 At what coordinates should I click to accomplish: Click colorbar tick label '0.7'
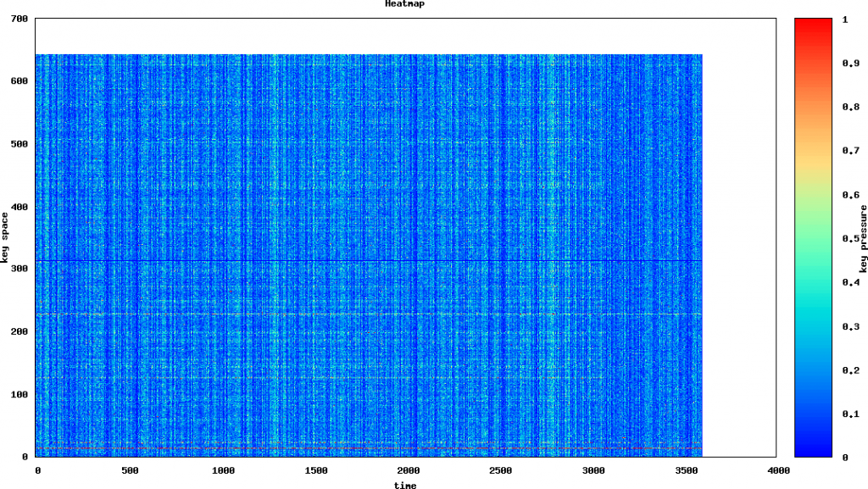pyautogui.click(x=851, y=151)
